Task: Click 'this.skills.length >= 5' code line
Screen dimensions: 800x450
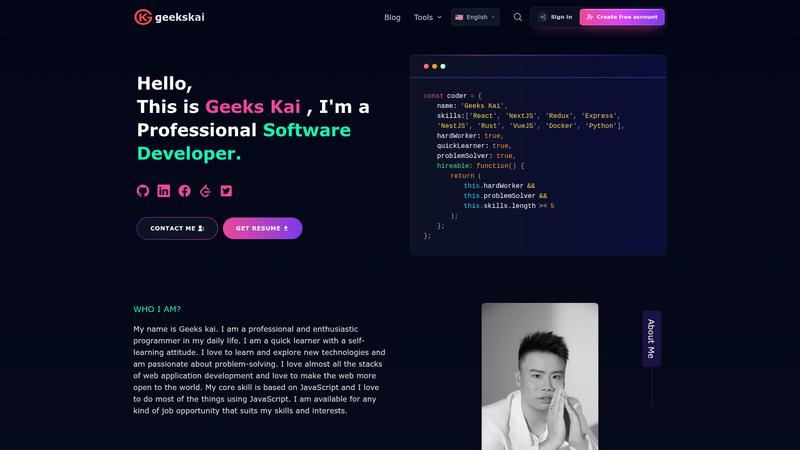Action: point(509,206)
